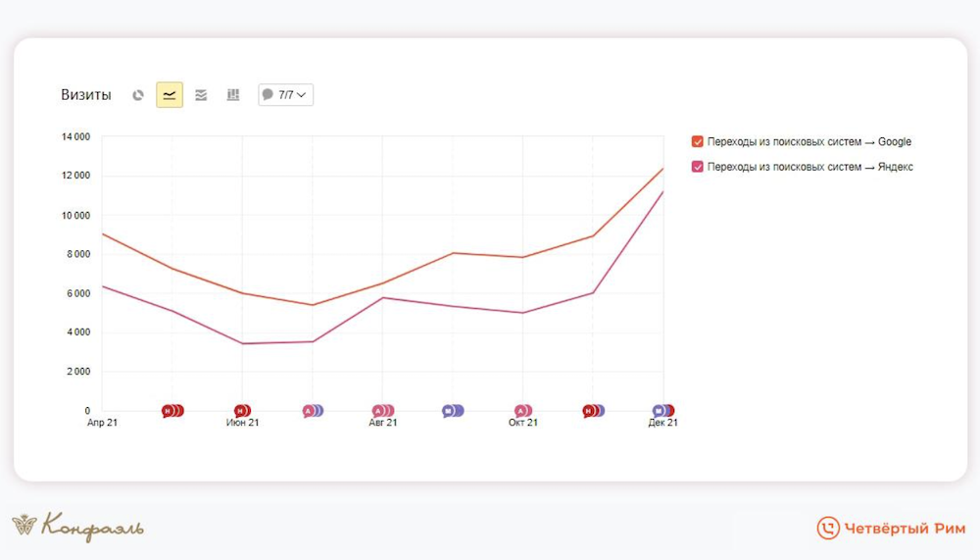
Task: Open the 7/7 annotations dropdown
Action: click(285, 95)
